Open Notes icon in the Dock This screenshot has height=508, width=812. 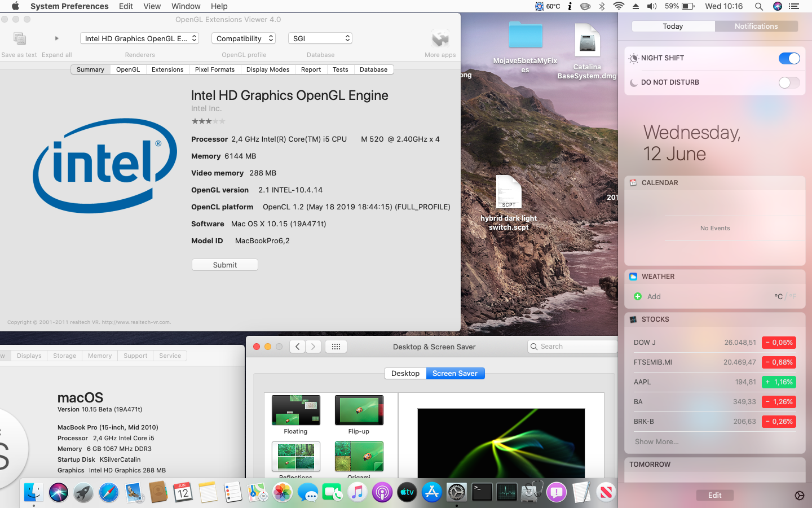pyautogui.click(x=208, y=492)
